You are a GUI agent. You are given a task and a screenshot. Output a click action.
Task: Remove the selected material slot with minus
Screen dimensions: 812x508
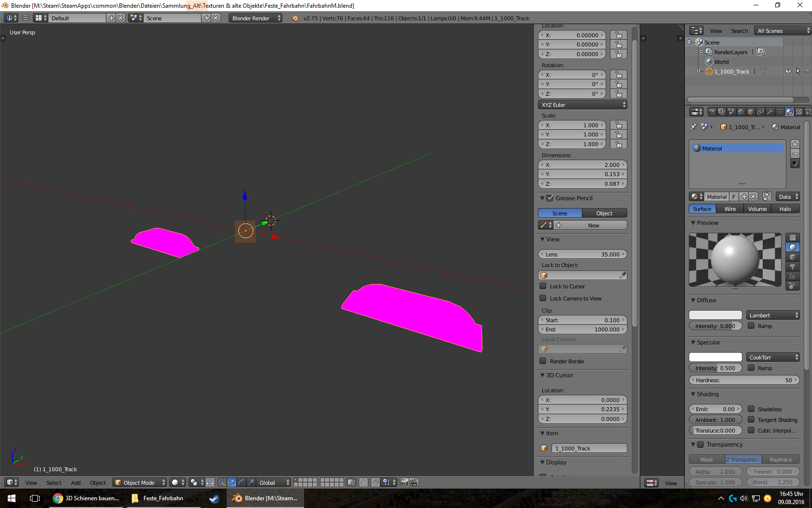(795, 154)
